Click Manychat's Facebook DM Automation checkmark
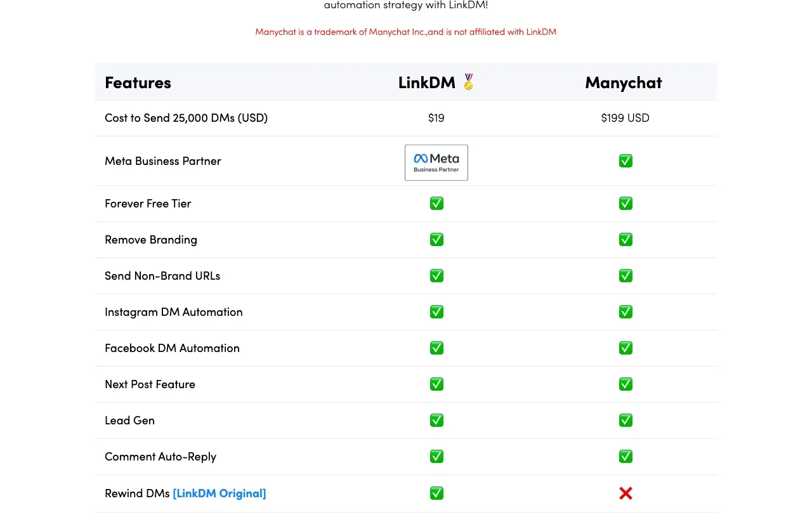The height and width of the screenshot is (522, 812). pos(625,348)
